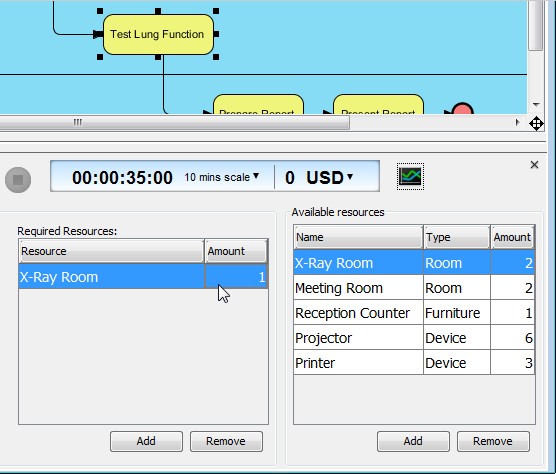Select the Reception Counter row
Image resolution: width=556 pixels, height=474 pixels.
(414, 313)
